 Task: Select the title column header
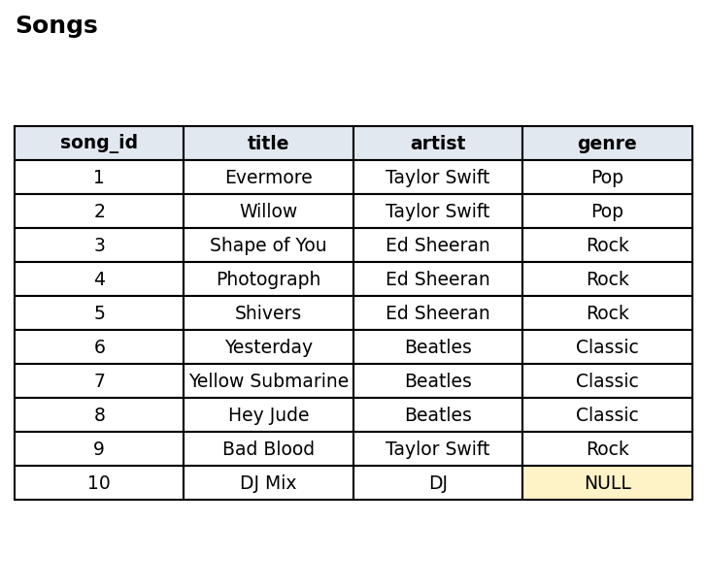pyautogui.click(x=268, y=144)
